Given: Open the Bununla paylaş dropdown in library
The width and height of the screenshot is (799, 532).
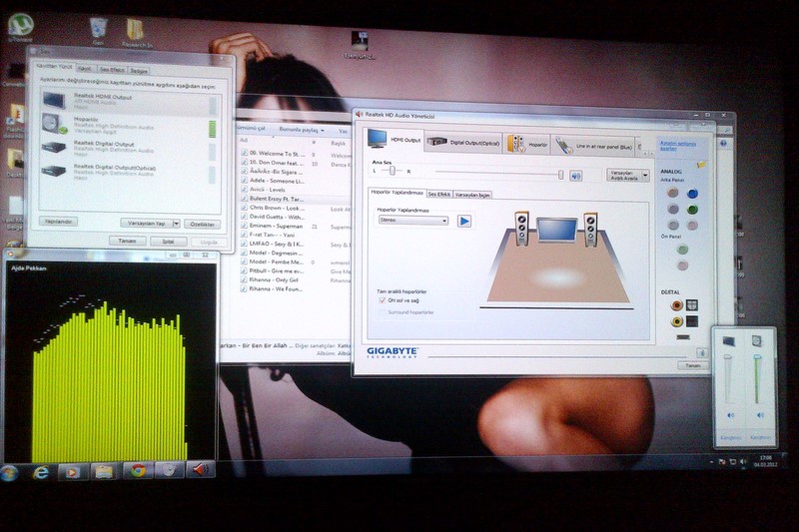Looking at the screenshot, I should [302, 130].
